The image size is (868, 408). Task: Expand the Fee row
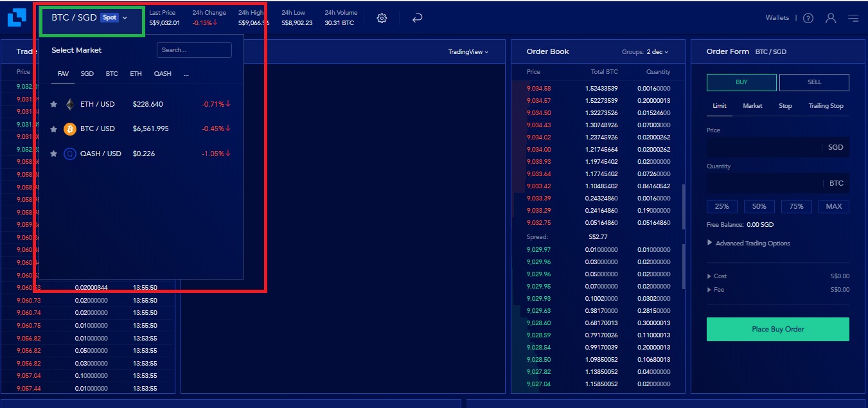(x=715, y=289)
